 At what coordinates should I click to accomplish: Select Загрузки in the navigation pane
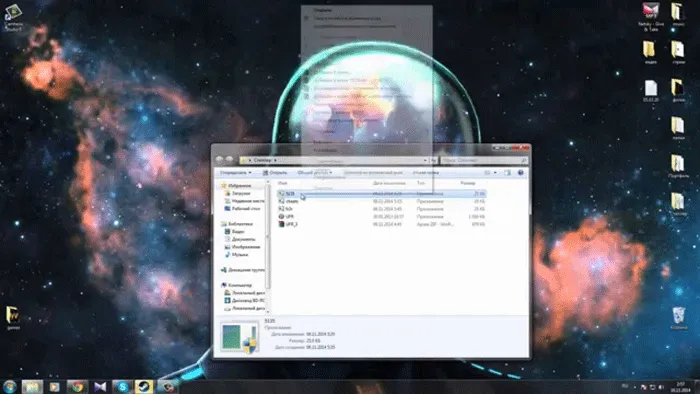click(x=241, y=193)
